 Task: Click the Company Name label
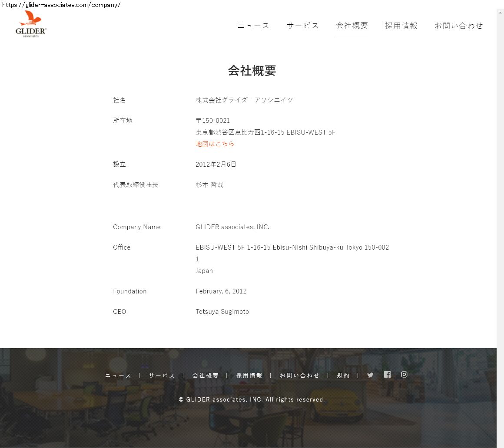[136, 227]
